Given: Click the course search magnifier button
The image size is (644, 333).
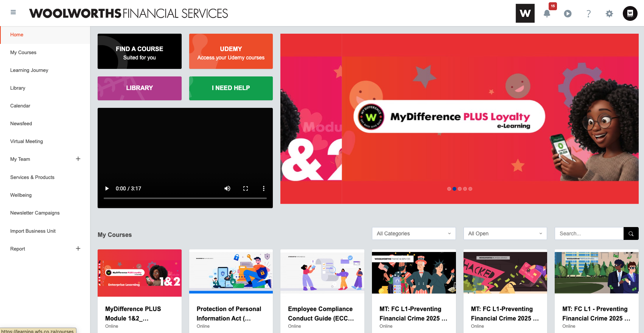Looking at the screenshot, I should pos(631,233).
